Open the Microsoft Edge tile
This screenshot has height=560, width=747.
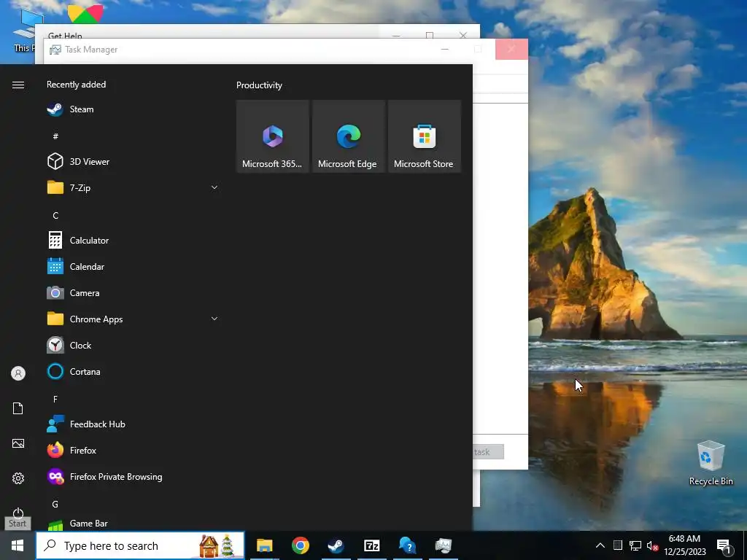tap(349, 136)
